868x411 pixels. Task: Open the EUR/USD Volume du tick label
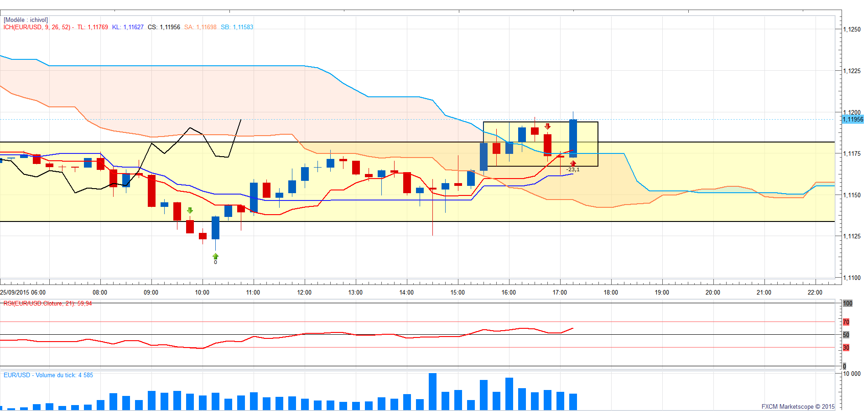click(48, 375)
